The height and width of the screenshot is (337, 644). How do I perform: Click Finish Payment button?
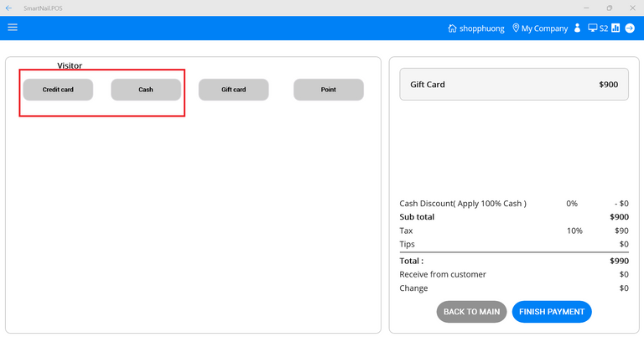[552, 312]
